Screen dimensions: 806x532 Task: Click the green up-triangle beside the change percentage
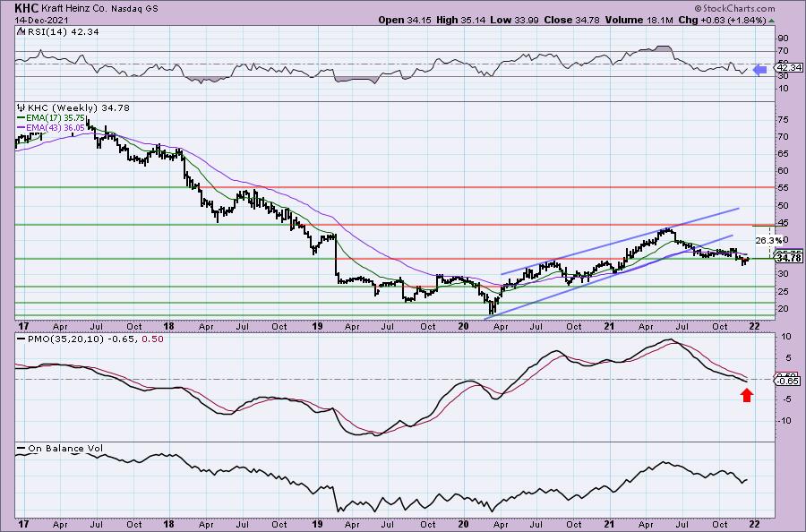(772, 21)
